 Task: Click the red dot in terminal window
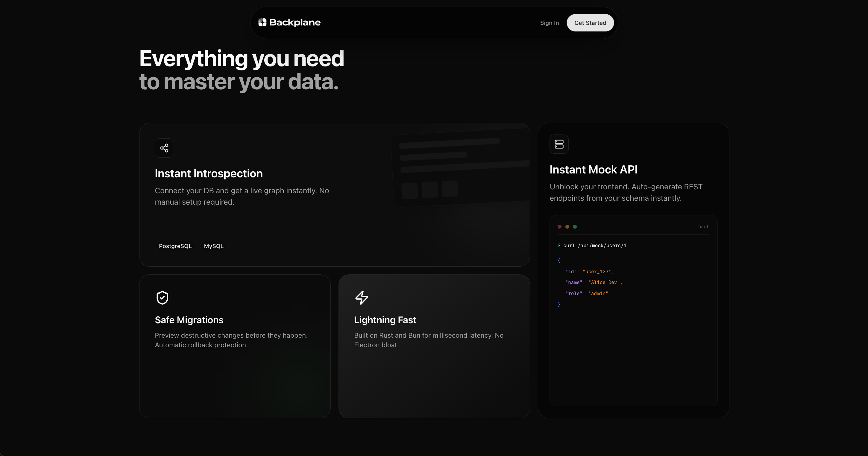point(559,227)
